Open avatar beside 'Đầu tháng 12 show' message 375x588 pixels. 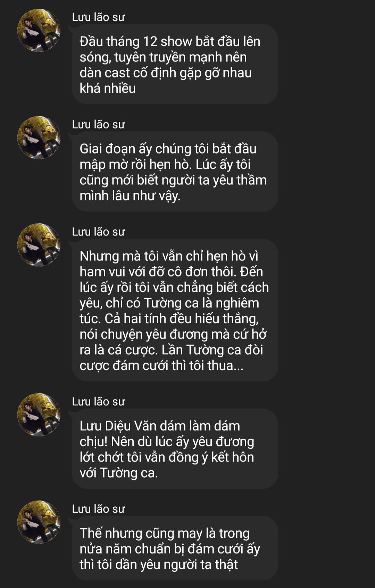39,30
